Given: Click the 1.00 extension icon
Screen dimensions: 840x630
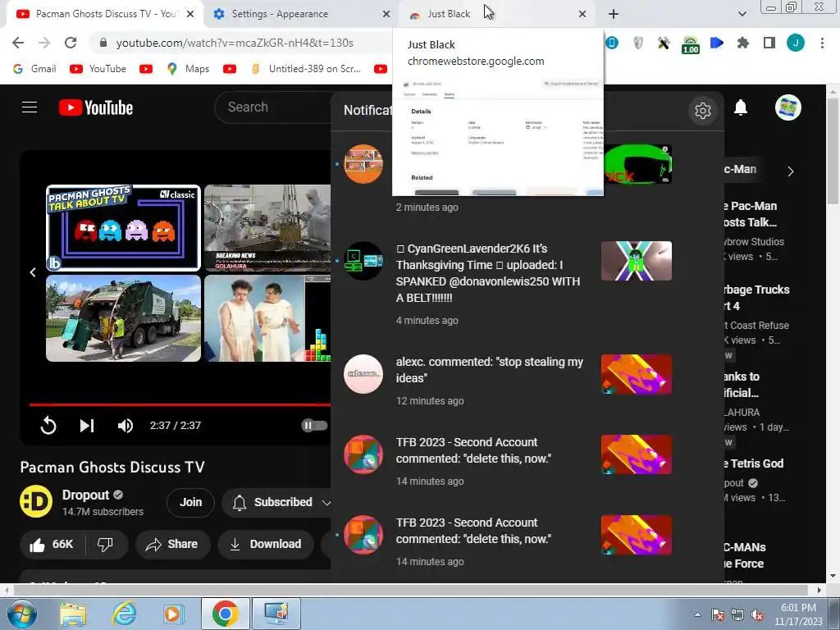Looking at the screenshot, I should [690, 44].
